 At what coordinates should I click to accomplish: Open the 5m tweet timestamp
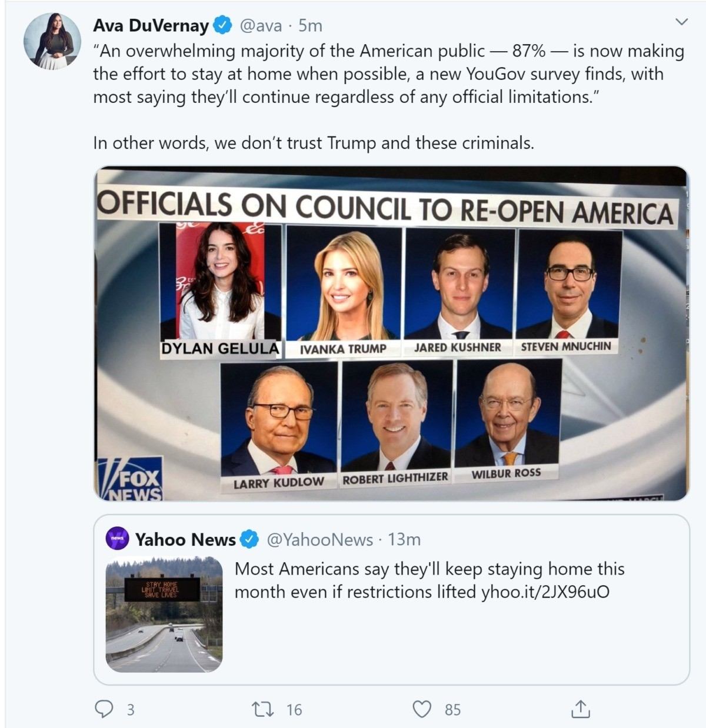click(x=311, y=26)
